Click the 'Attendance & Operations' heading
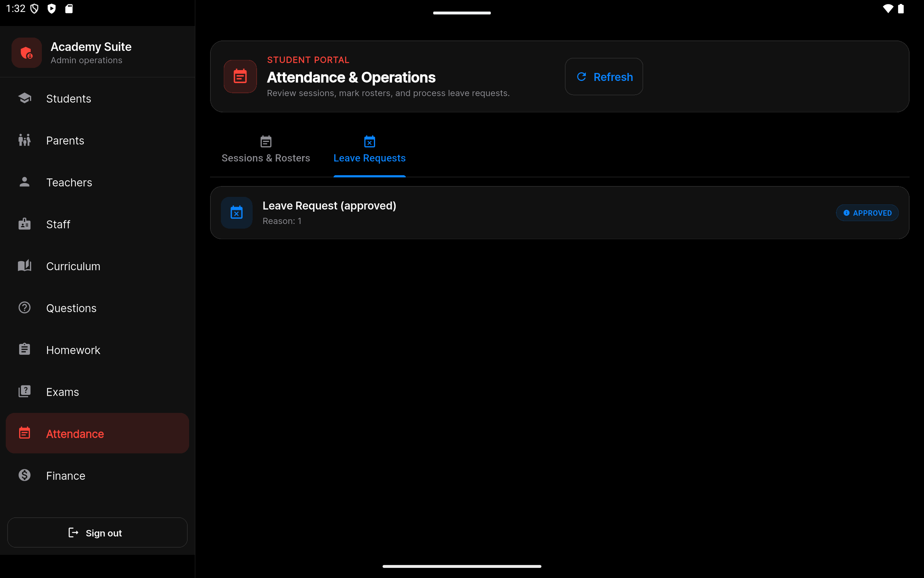This screenshot has width=924, height=578. point(351,77)
